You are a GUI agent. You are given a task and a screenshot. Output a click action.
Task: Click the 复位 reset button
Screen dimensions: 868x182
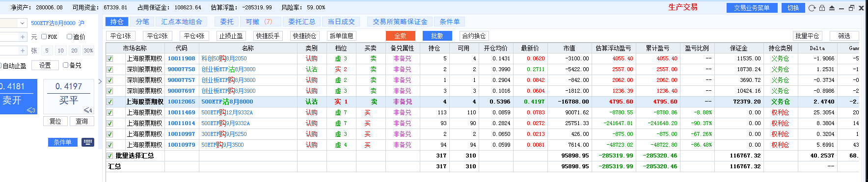click(55, 121)
